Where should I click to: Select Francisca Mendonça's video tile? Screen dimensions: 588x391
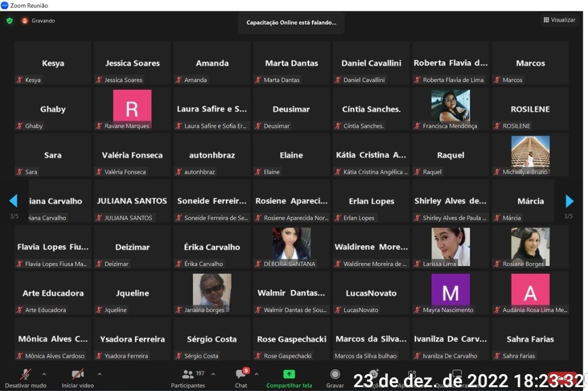(450, 109)
